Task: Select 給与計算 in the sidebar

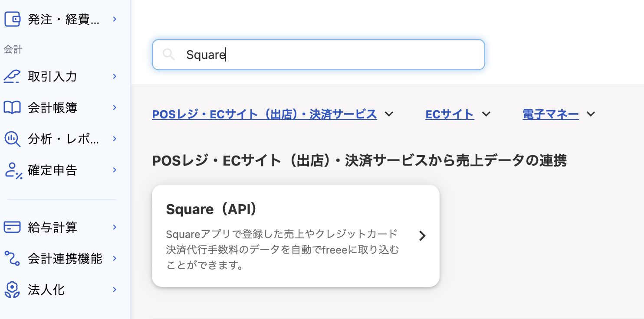Action: coord(53,227)
